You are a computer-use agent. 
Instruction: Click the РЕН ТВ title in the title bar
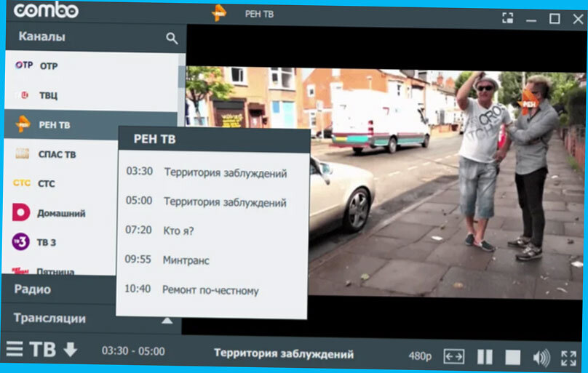259,15
